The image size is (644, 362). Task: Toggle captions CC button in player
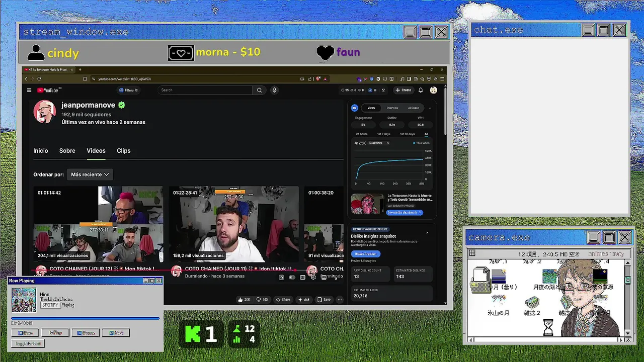pyautogui.click(x=302, y=277)
